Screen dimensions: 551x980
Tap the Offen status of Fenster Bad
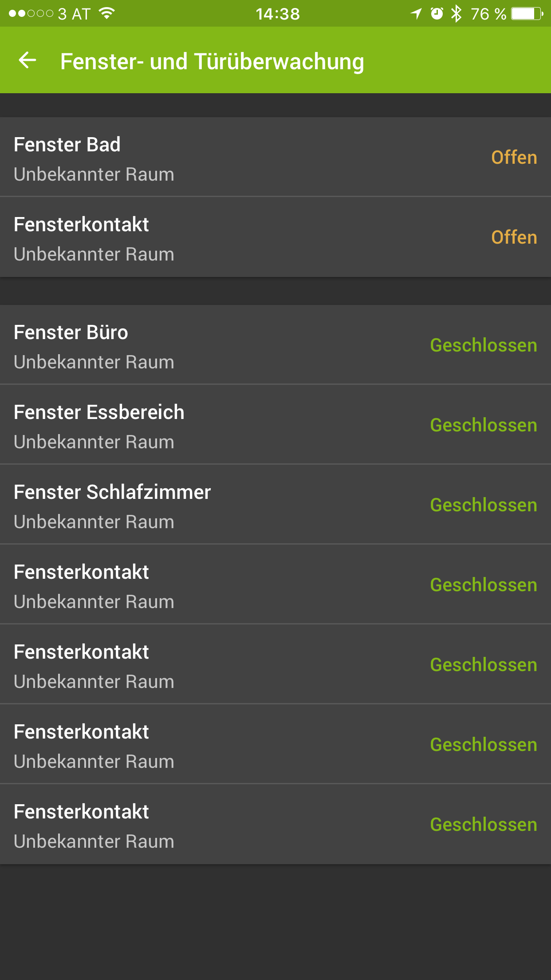514,158
